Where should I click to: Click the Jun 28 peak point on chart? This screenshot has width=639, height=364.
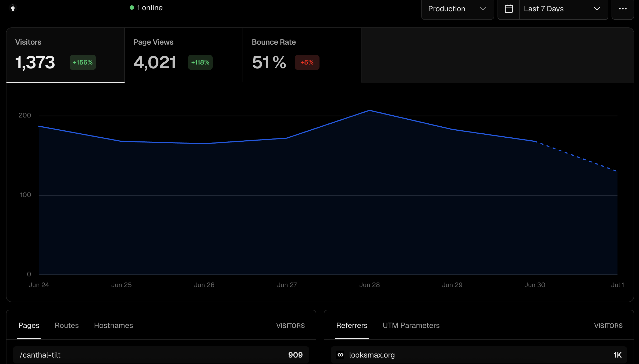click(370, 110)
